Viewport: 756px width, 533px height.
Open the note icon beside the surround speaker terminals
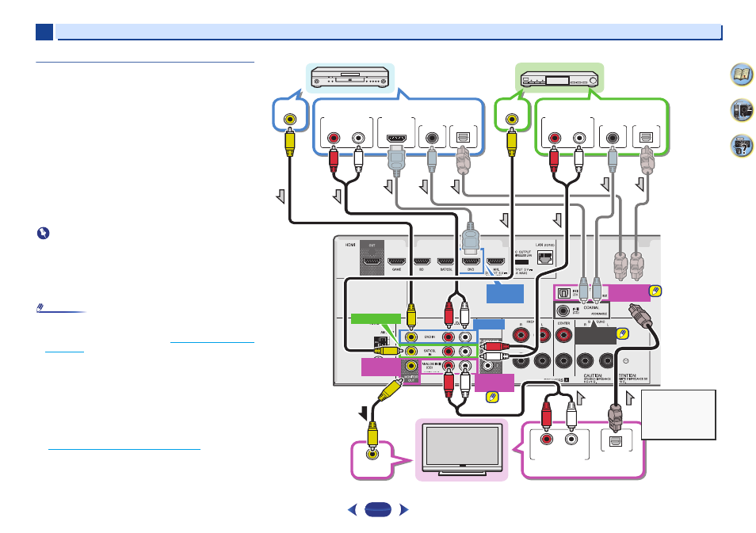pos(622,333)
